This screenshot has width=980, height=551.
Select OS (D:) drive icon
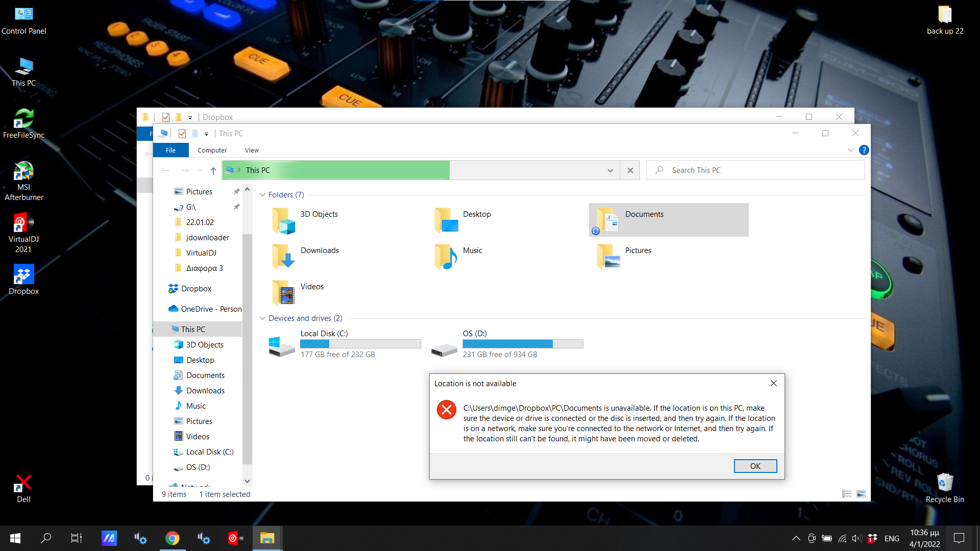(x=444, y=350)
